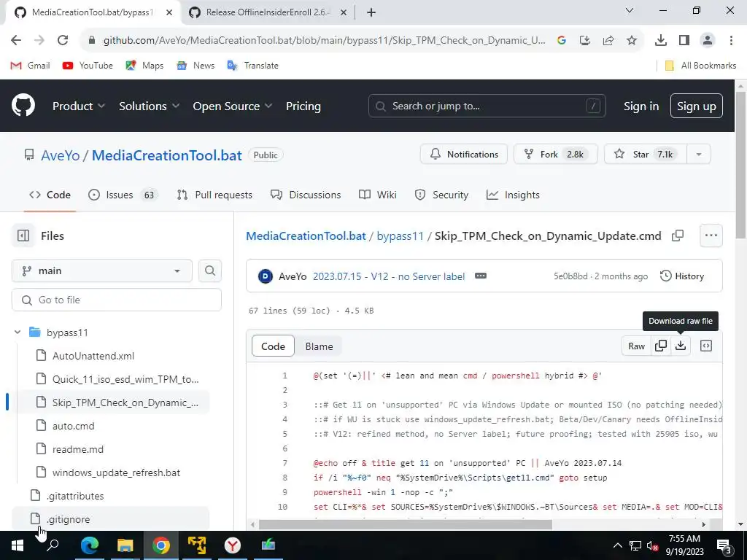Open commit History

pos(682,276)
